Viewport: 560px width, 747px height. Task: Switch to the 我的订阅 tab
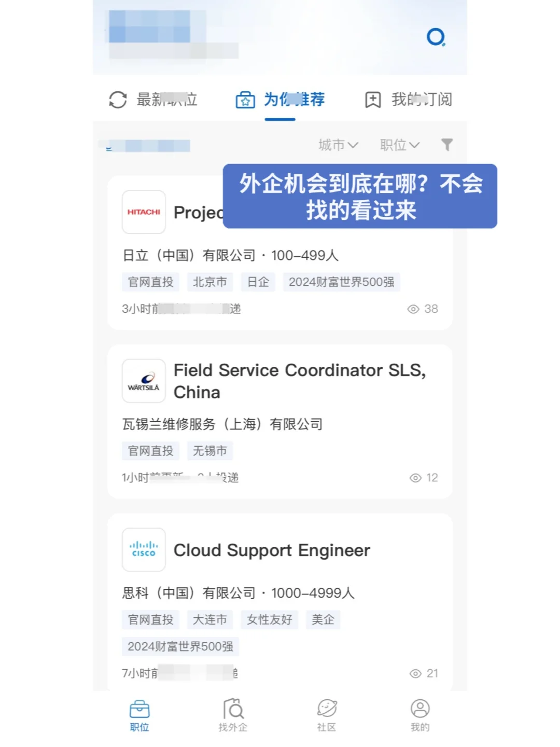tap(409, 100)
